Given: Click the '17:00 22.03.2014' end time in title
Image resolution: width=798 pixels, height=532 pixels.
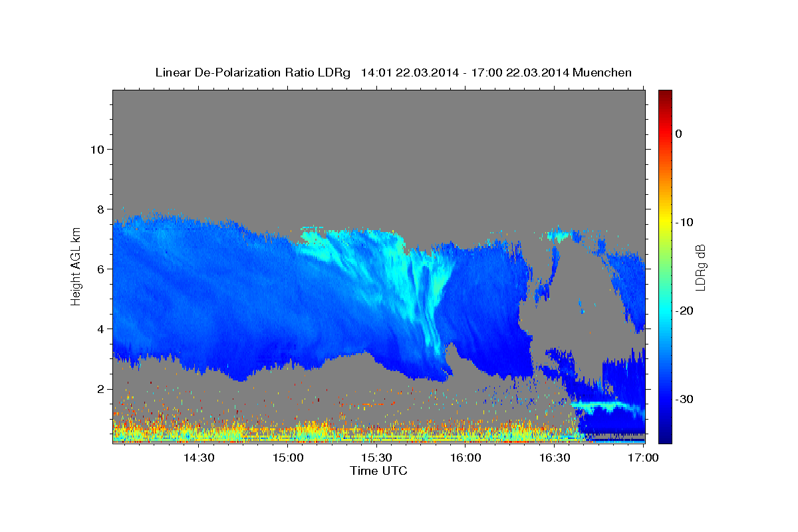Looking at the screenshot, I should (x=520, y=72).
